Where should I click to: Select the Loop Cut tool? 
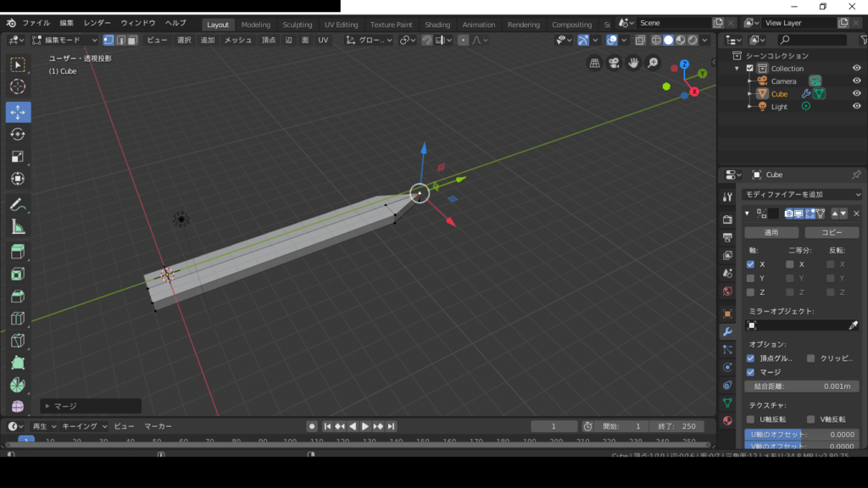click(x=18, y=319)
